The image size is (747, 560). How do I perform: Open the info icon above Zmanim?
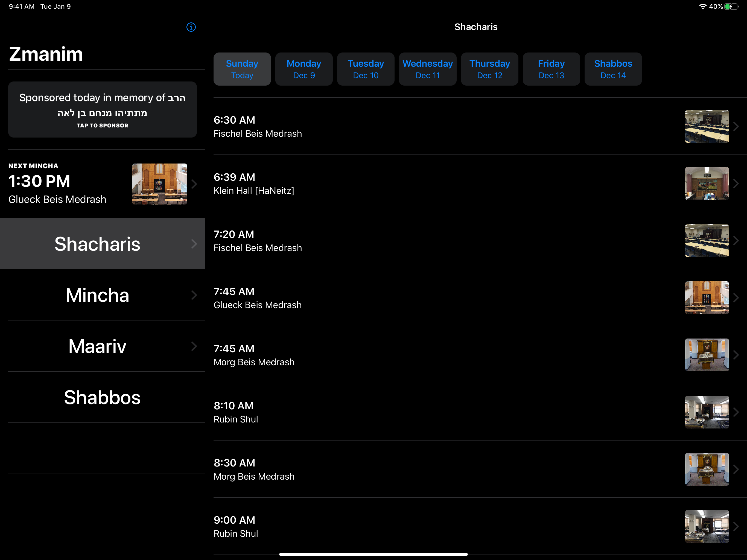pyautogui.click(x=191, y=27)
